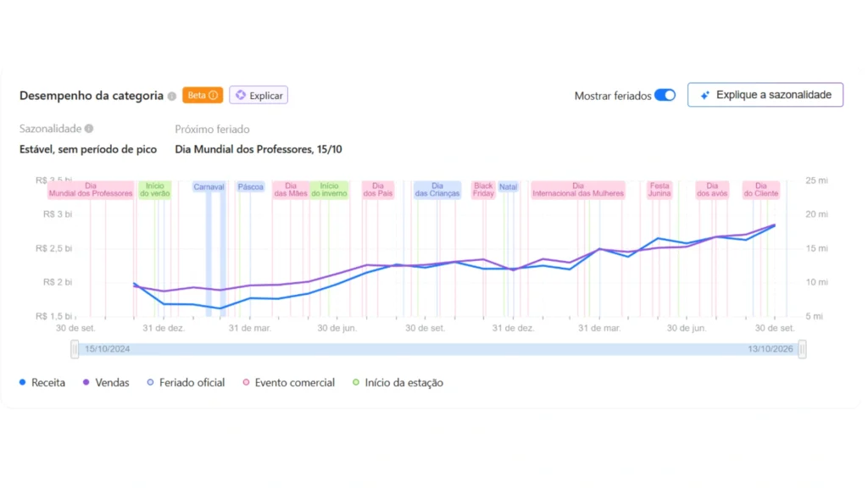This screenshot has height=488, width=868.
Task: Click the Explicar button
Action: (259, 95)
